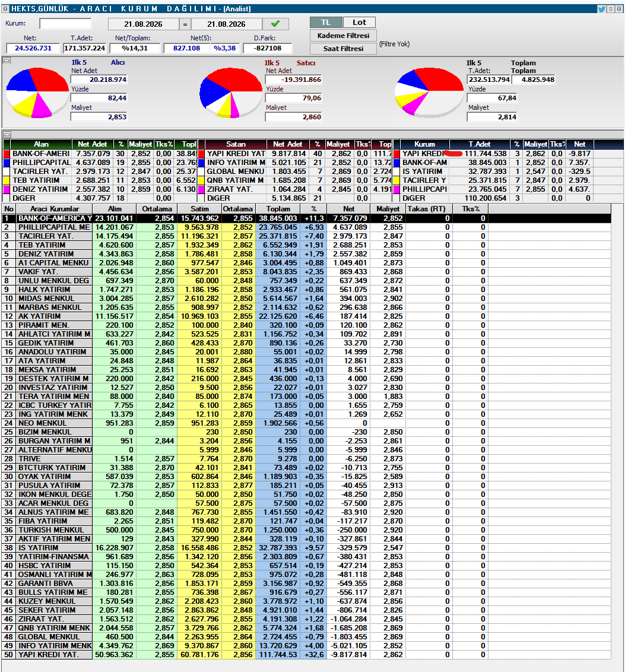The width and height of the screenshot is (625, 672).
Task: Sort the totals table by Kurum header
Action: pyautogui.click(x=424, y=144)
